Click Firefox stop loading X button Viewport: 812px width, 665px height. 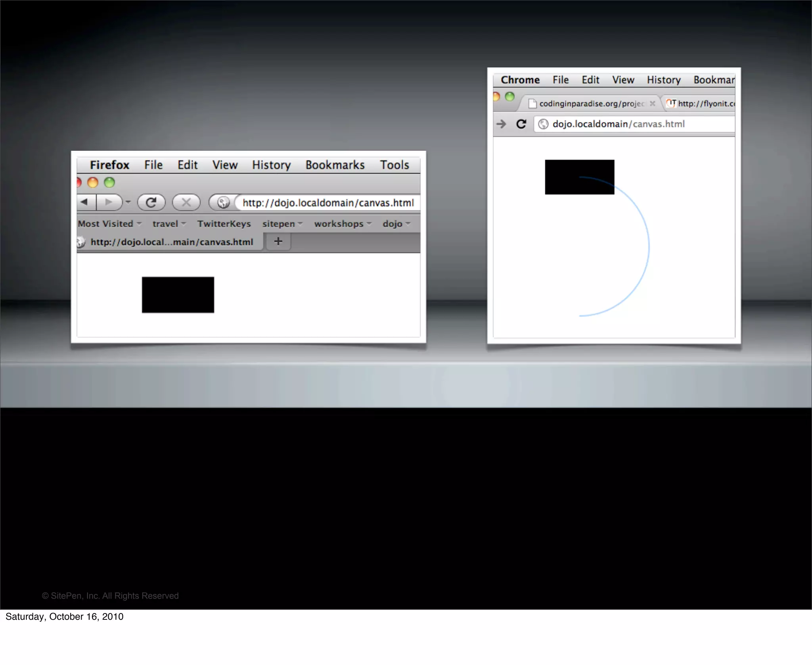(186, 202)
